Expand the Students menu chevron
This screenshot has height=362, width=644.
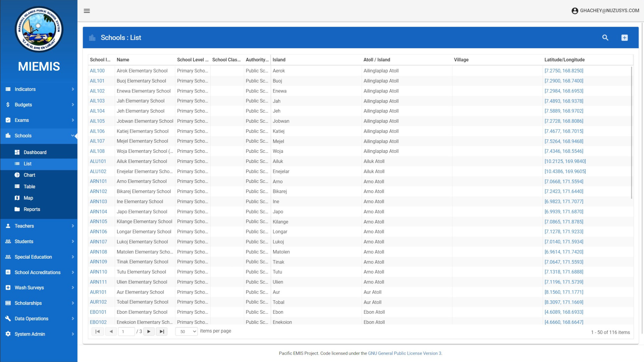pyautogui.click(x=73, y=241)
